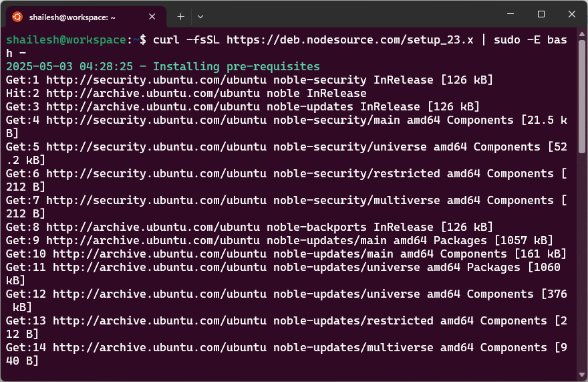Click the Get:1 noble-security InRelease line
Viewport: 588px width, 382px height.
249,80
